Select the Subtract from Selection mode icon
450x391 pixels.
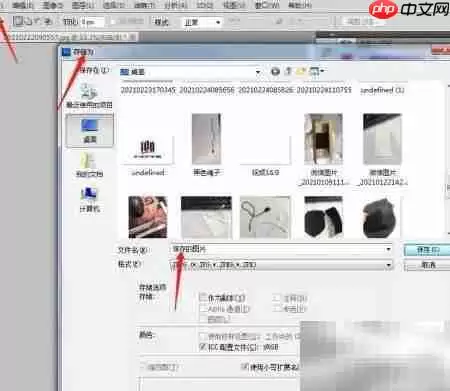38,21
